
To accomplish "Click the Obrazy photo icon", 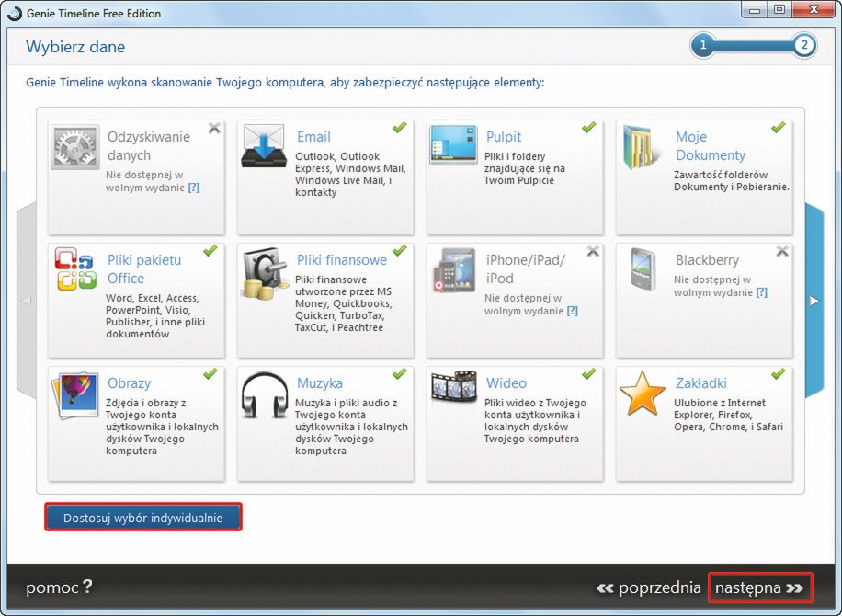I will coord(75,396).
